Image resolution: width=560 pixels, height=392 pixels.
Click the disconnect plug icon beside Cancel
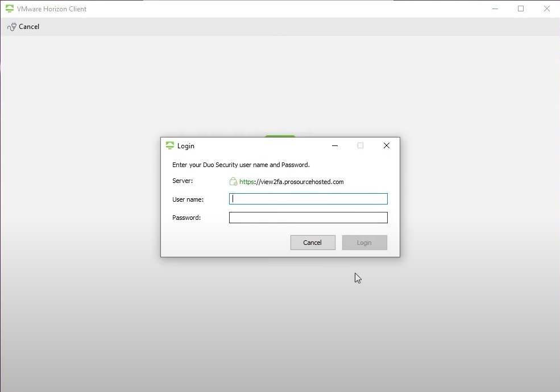(11, 27)
